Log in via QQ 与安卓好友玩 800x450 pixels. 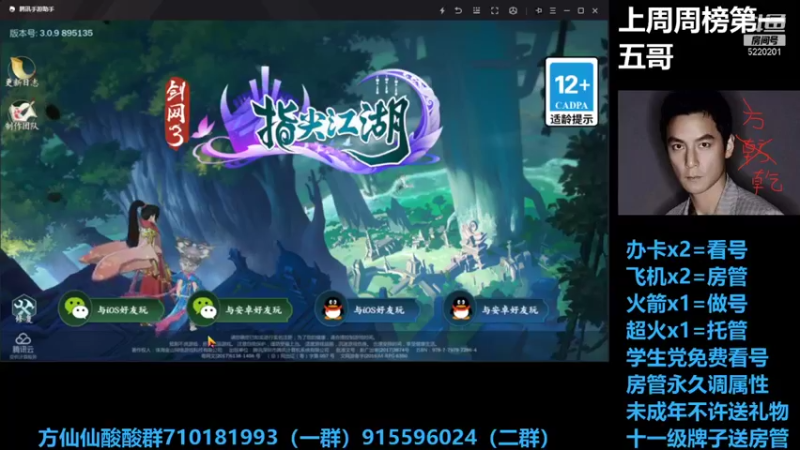496,309
